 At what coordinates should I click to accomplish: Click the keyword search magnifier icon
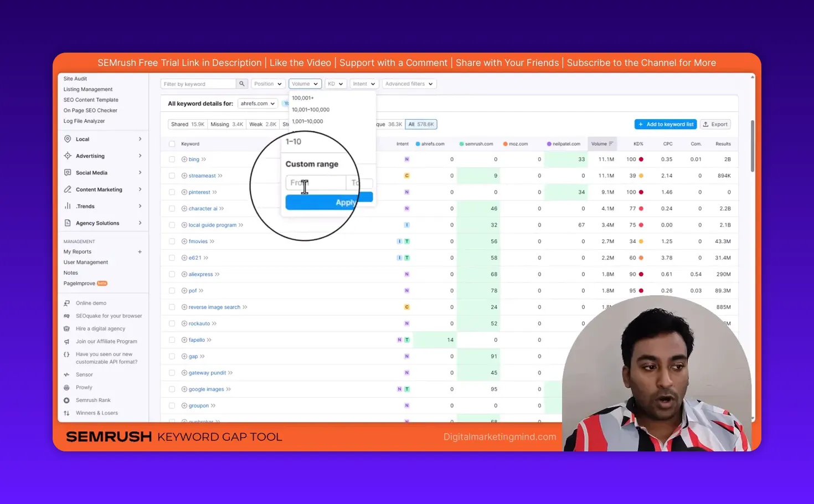coord(241,83)
